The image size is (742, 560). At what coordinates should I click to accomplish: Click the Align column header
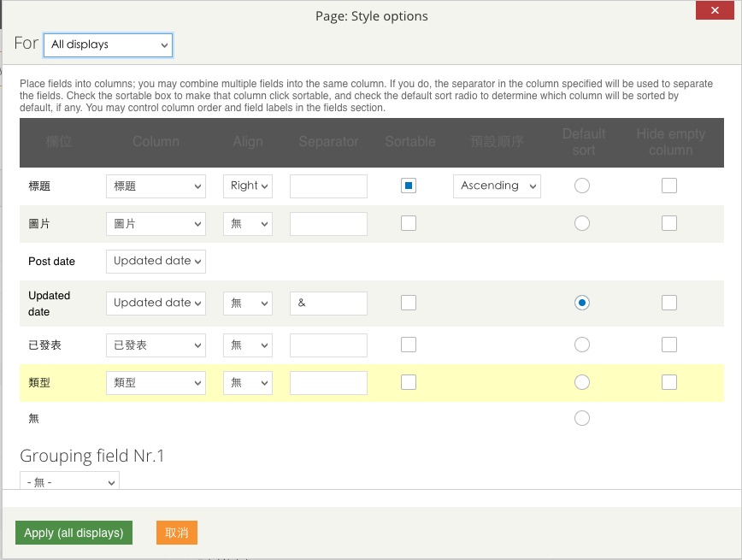[248, 142]
